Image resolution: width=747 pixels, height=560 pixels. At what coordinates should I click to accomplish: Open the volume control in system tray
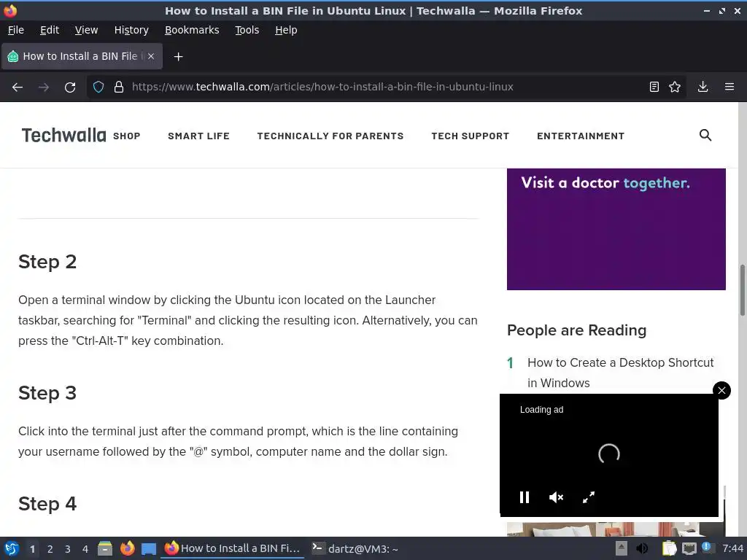[x=642, y=548]
